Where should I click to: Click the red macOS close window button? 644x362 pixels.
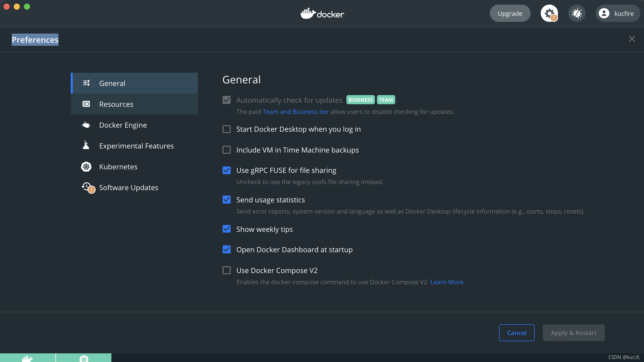tap(7, 7)
